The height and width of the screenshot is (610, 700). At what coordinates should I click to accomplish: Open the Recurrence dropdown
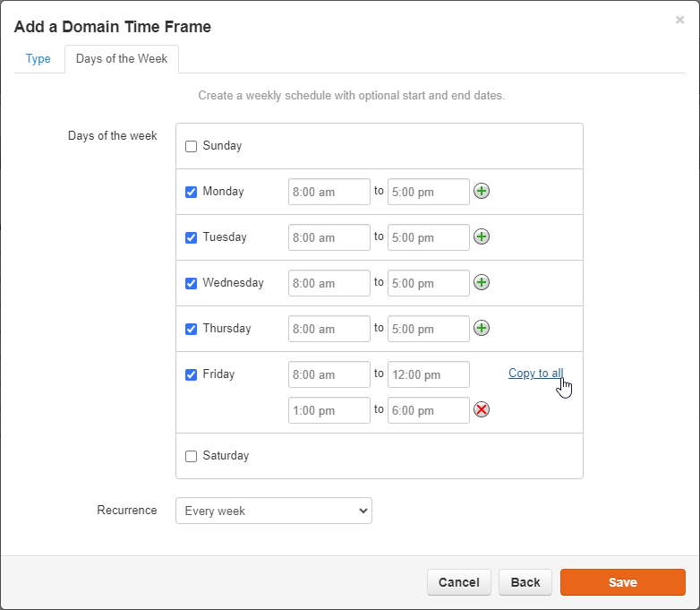pyautogui.click(x=274, y=511)
